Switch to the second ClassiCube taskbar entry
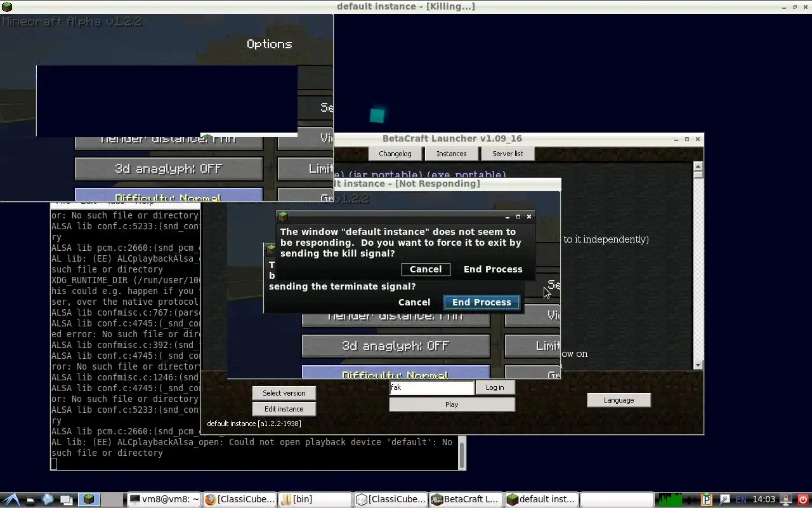812x508 pixels. (391, 499)
